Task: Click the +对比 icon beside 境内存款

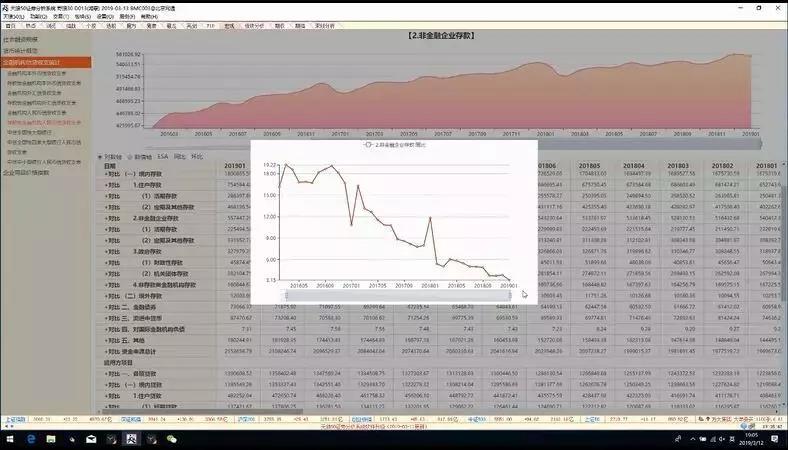Action: coord(111,175)
